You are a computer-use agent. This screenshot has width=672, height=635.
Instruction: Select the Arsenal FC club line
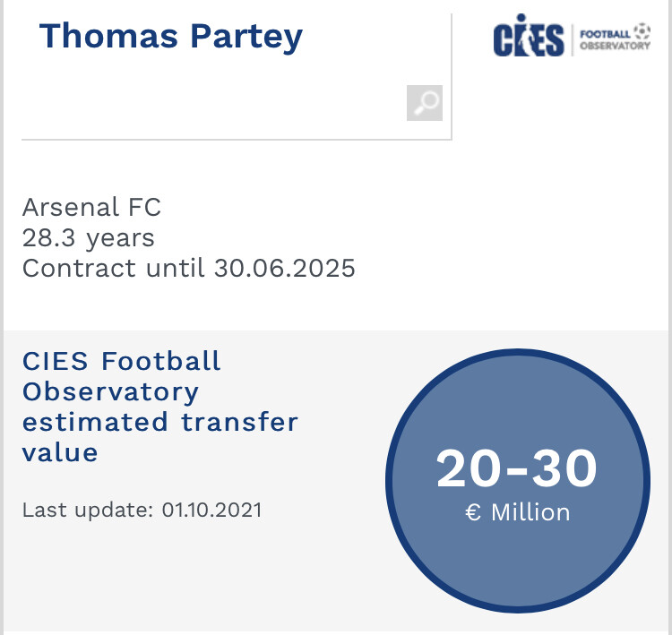(91, 207)
